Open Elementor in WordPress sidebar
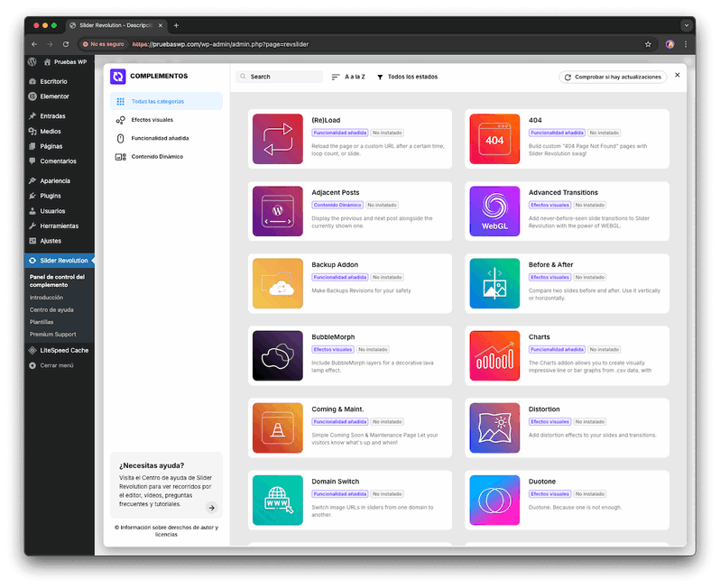The width and height of the screenshot is (720, 588). (60, 96)
